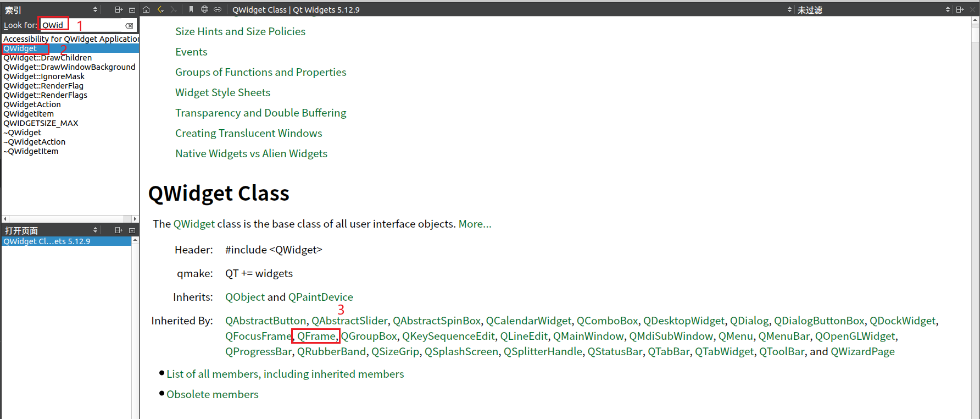Open the QObject inherits link
980x419 pixels.
245,297
